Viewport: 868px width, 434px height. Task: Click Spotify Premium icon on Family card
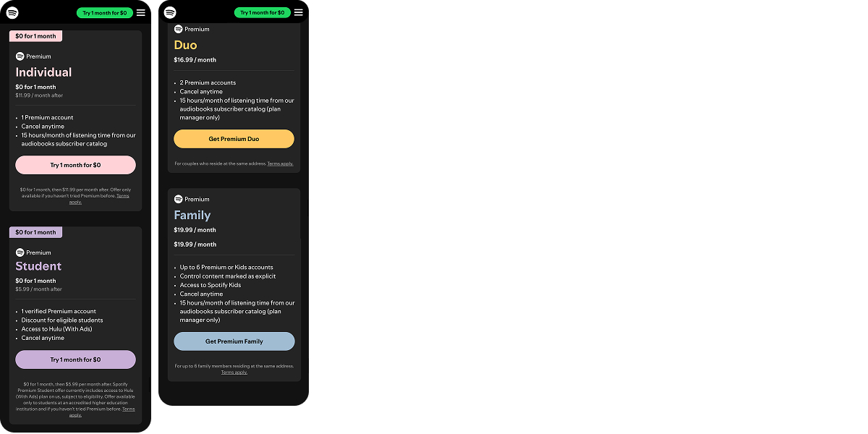click(178, 199)
